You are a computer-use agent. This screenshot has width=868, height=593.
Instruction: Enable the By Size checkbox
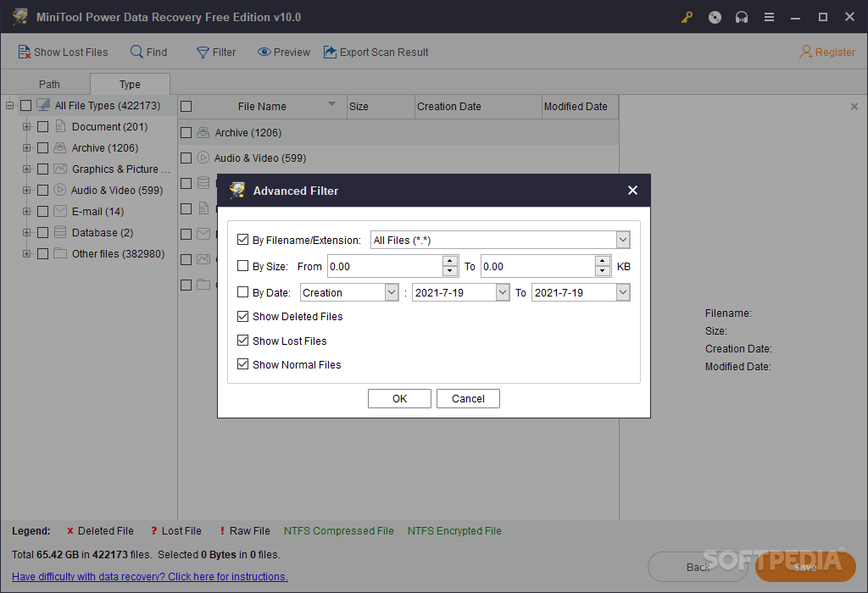pos(242,266)
